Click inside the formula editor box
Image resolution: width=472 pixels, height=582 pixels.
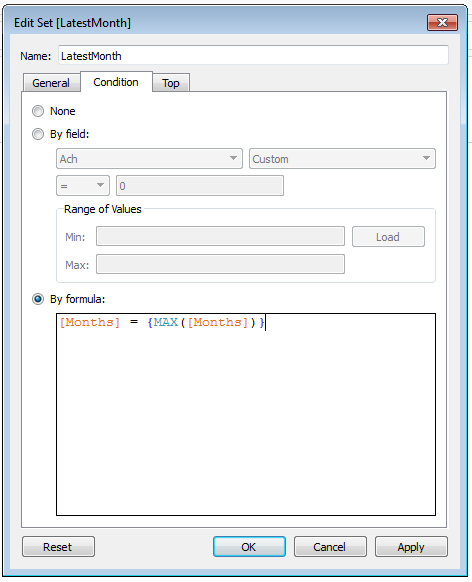(x=246, y=415)
